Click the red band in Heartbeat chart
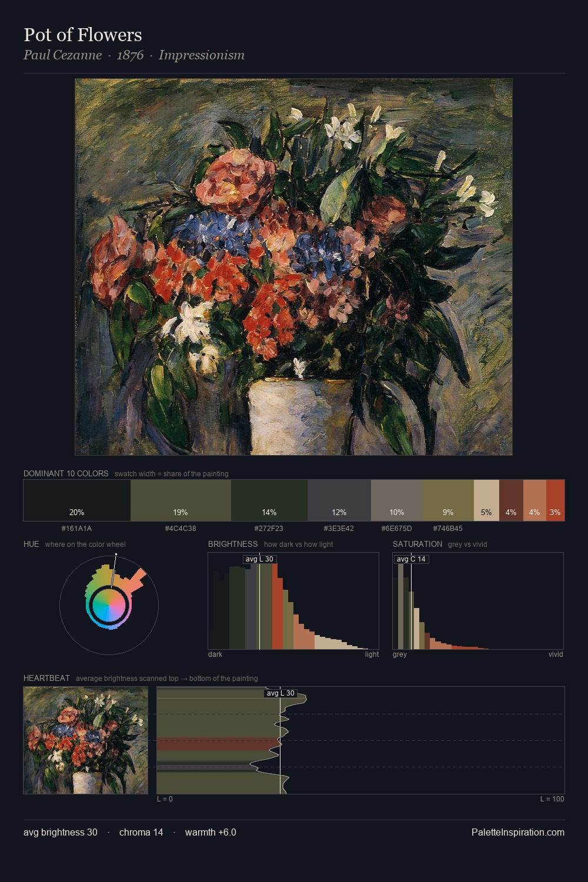 [x=218, y=744]
